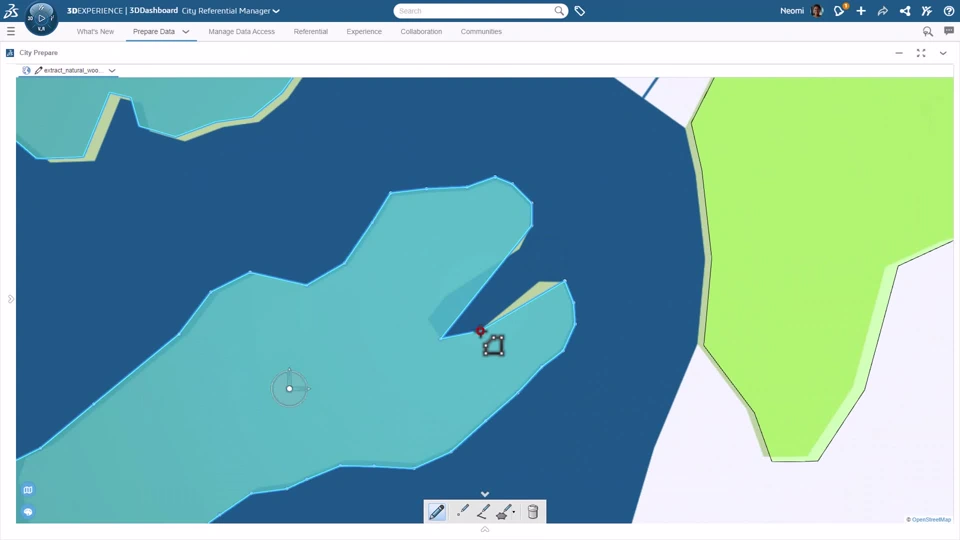
Task: Collapse toolbar with down chevron
Action: [x=485, y=494]
